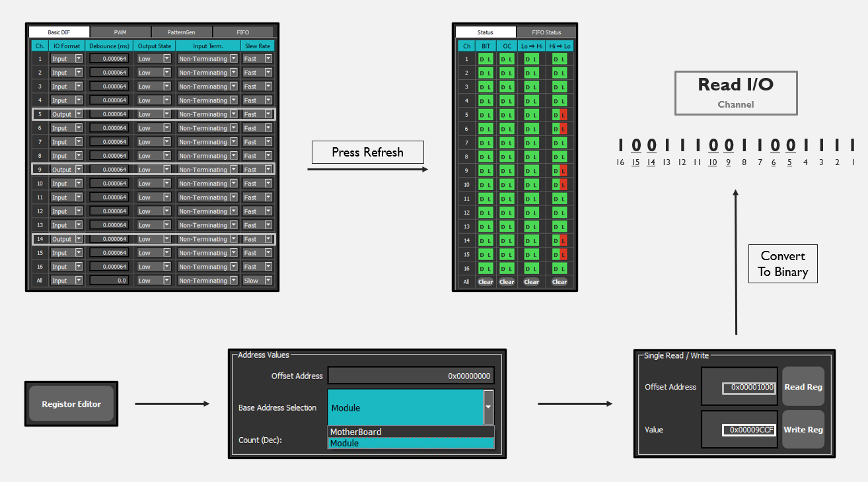Open the Registor Editor
Image resolution: width=868 pixels, height=482 pixels.
(71, 404)
